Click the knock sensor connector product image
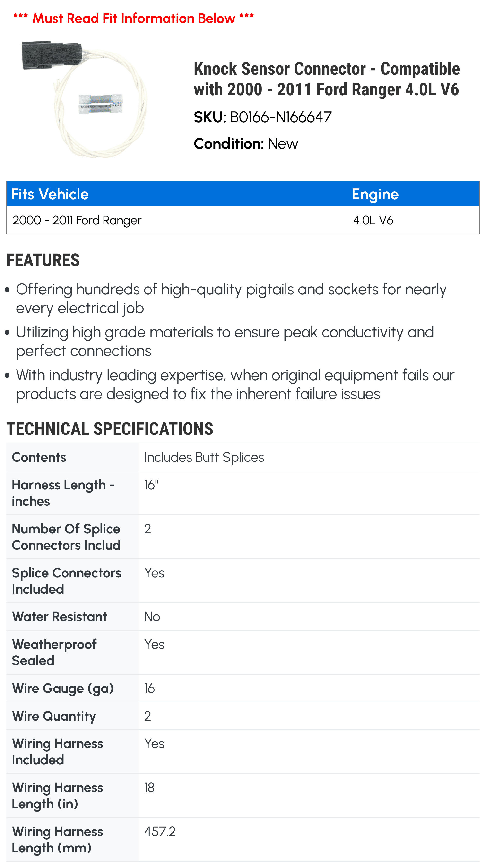 pyautogui.click(x=84, y=99)
